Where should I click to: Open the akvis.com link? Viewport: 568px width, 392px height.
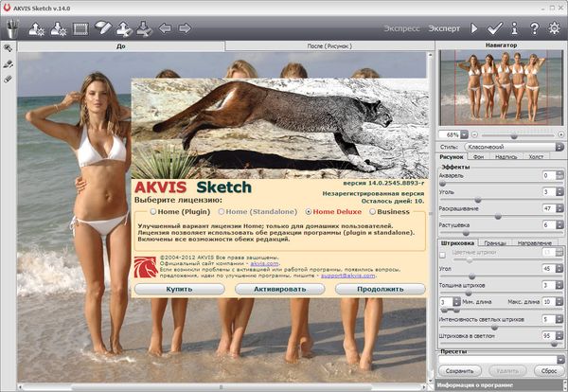264,264
